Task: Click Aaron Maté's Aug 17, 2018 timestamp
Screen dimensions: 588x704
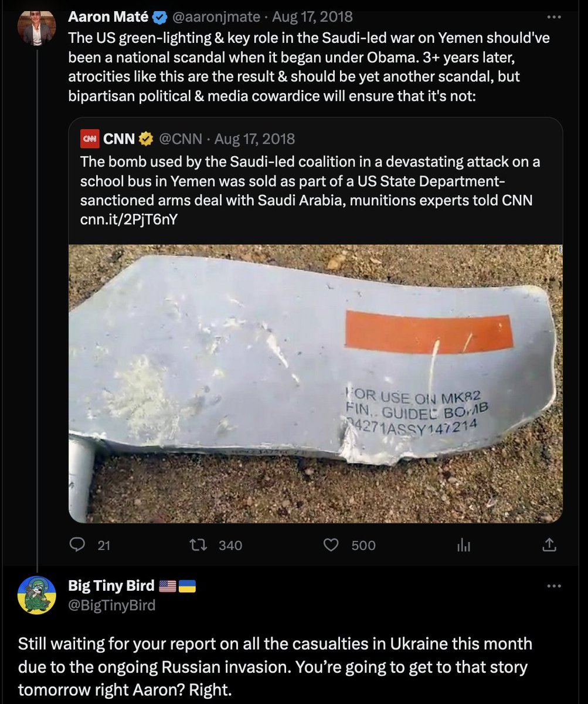Action: (x=312, y=17)
